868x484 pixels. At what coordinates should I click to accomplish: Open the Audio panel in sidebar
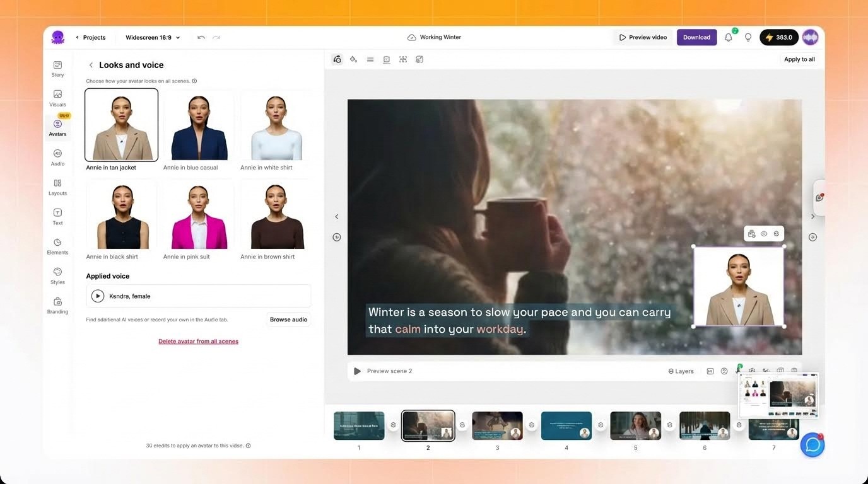click(x=57, y=158)
